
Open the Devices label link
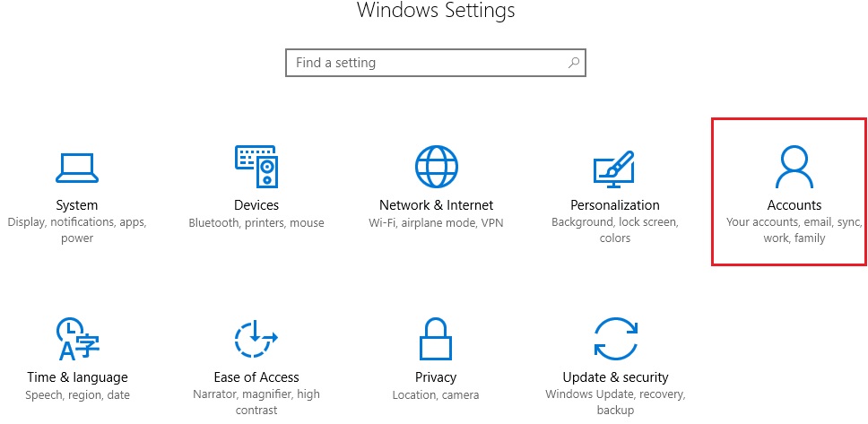click(256, 205)
